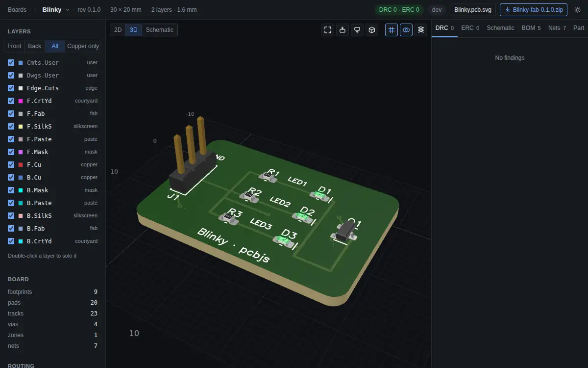Click the F.SilkS yellow color swatch
The height and width of the screenshot is (368, 588).
[21, 127]
